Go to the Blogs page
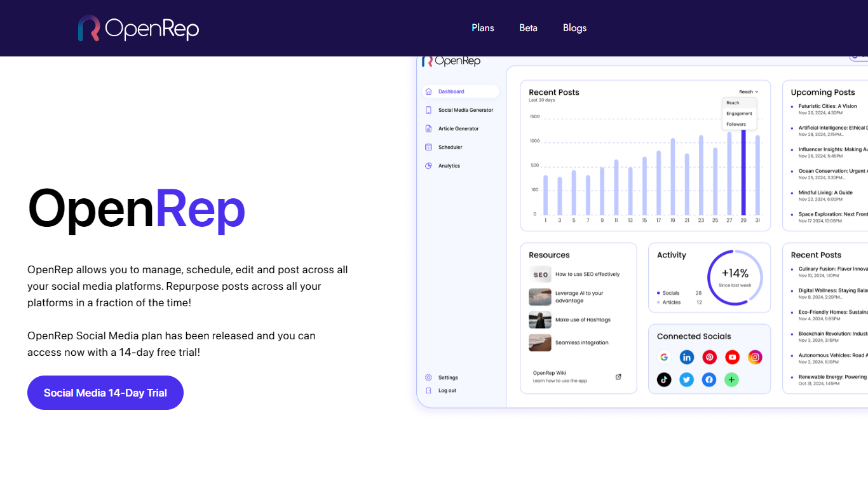 [x=574, y=28]
